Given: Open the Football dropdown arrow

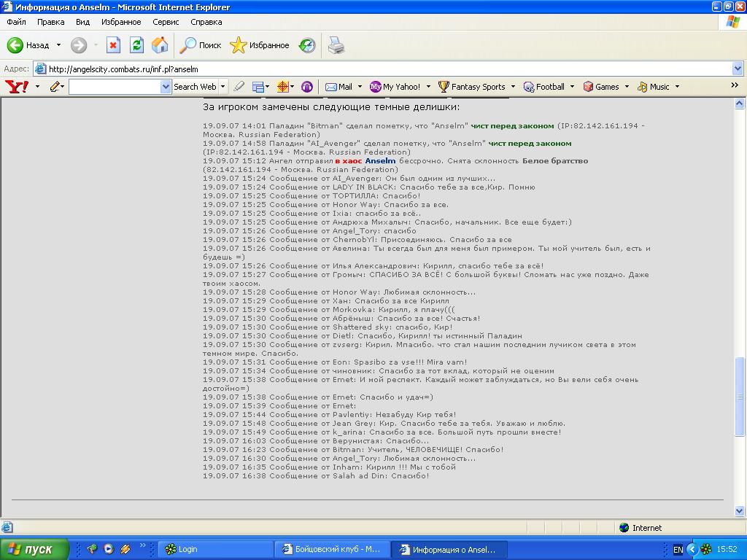Looking at the screenshot, I should [572, 87].
